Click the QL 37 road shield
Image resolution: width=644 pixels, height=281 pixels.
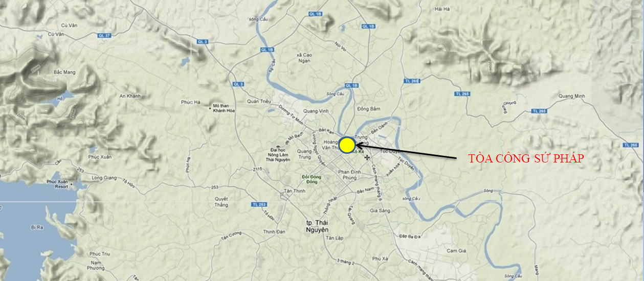104,35
